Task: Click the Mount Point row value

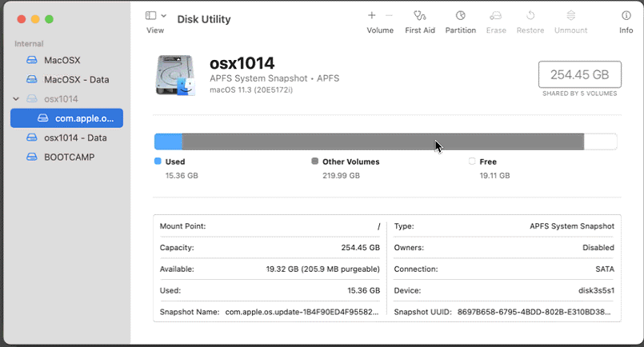Action: (378, 226)
